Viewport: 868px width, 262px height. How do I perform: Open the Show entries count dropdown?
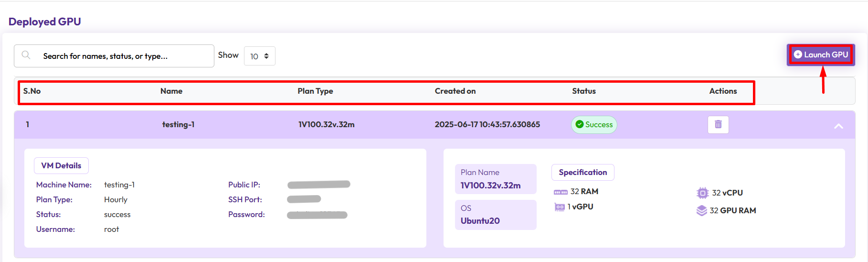coord(259,56)
